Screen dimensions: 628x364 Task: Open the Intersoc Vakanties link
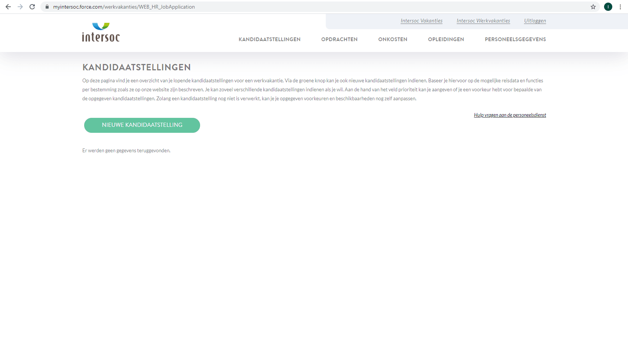(422, 21)
